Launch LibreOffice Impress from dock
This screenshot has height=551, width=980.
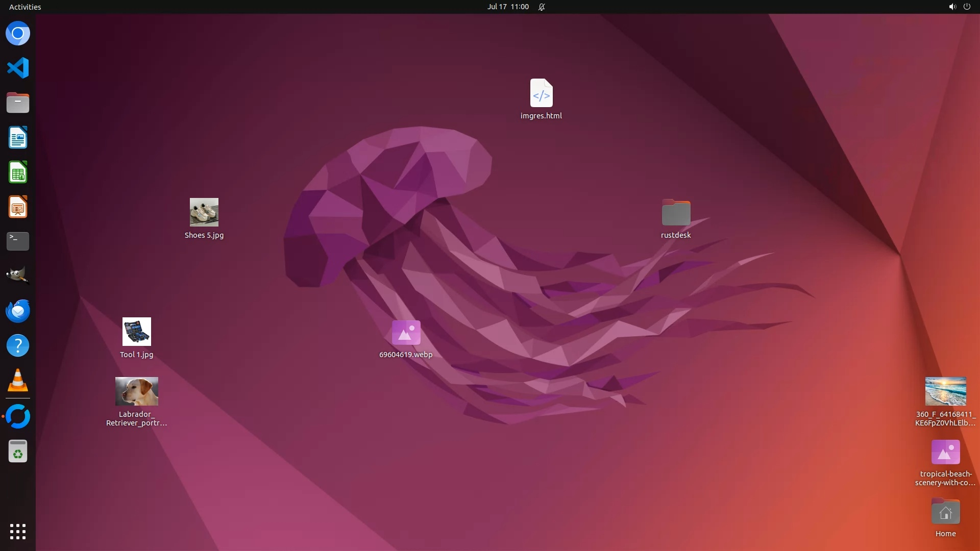[18, 207]
